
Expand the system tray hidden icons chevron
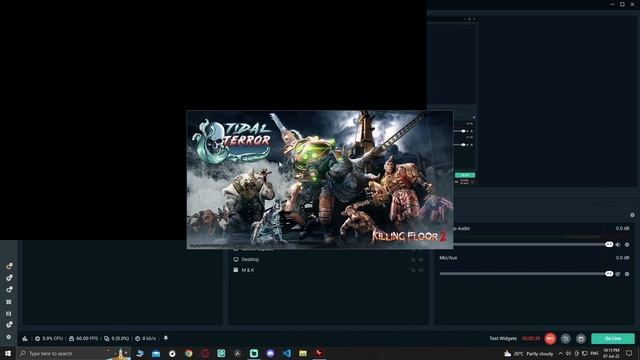560,353
